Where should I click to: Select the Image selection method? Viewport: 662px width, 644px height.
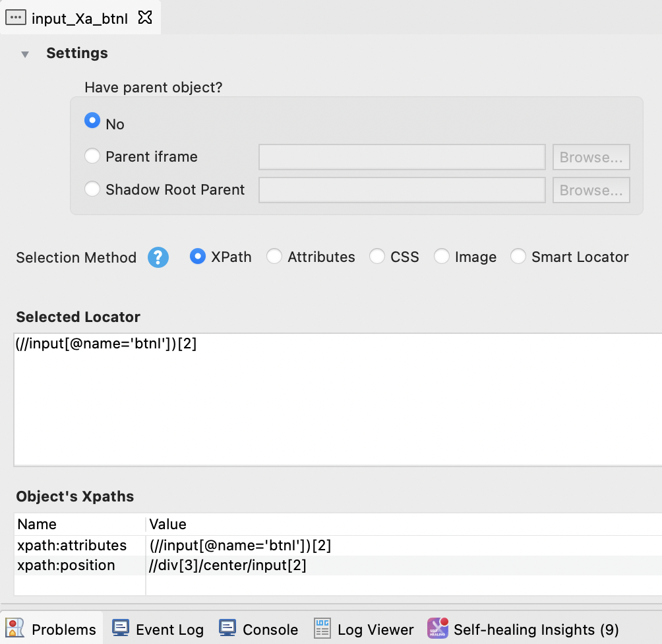pos(442,257)
